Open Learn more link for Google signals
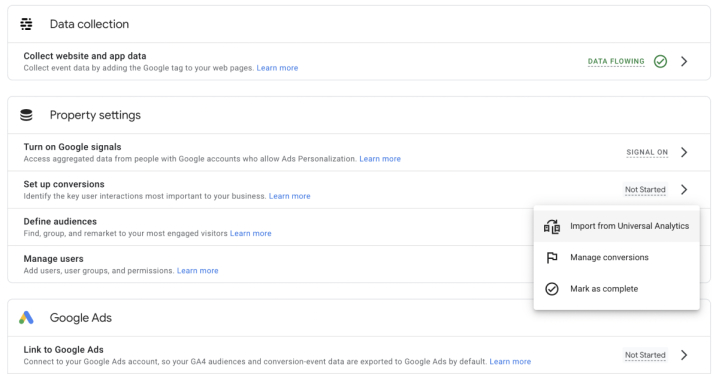The height and width of the screenshot is (374, 719). point(380,159)
